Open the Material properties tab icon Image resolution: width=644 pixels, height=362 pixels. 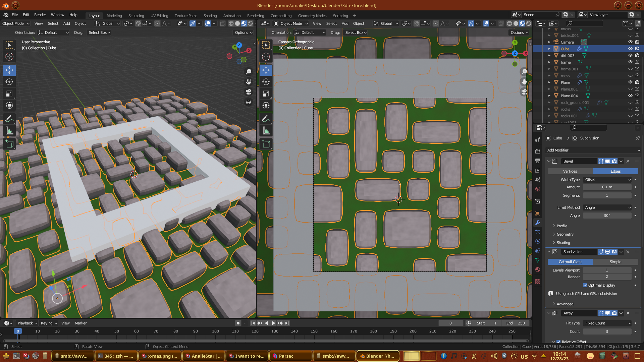point(538,269)
